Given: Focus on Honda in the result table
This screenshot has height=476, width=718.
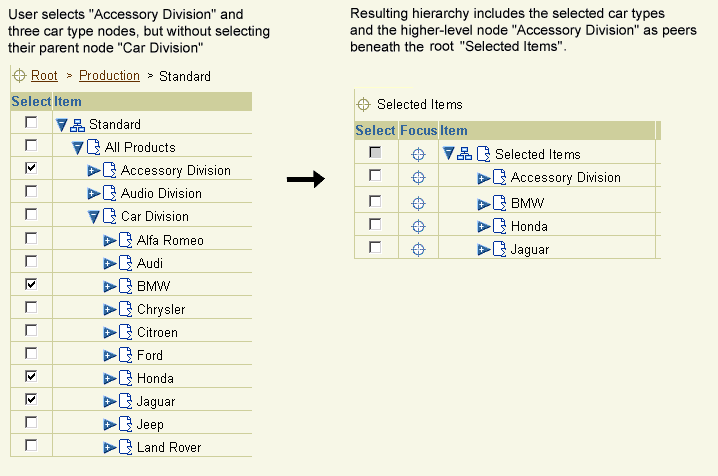Looking at the screenshot, I should click(x=418, y=227).
